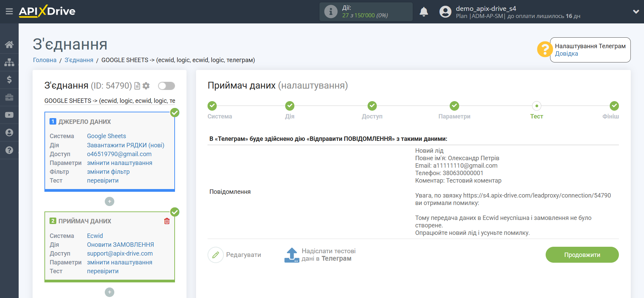Click support@apix-drive.com access link
The image size is (644, 298).
pyautogui.click(x=120, y=254)
